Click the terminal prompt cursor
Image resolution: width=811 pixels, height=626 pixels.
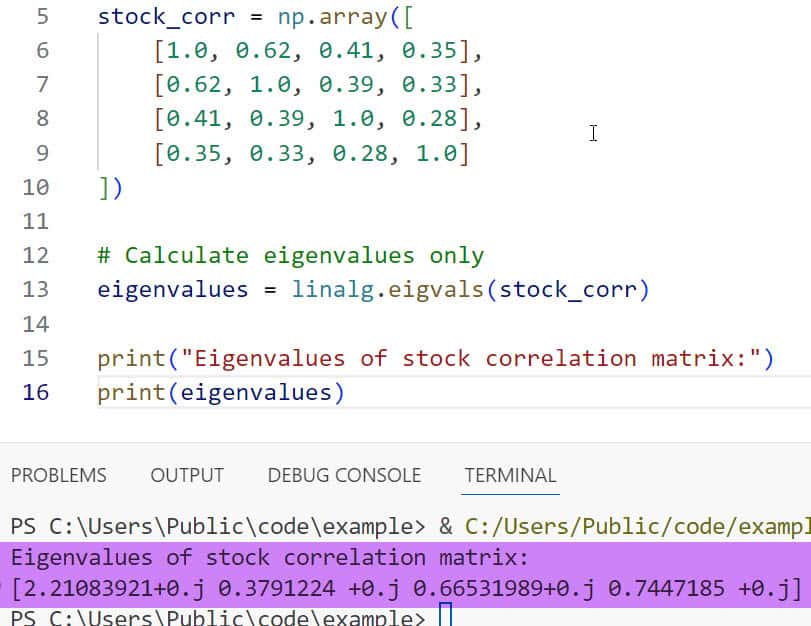pyautogui.click(x=446, y=616)
